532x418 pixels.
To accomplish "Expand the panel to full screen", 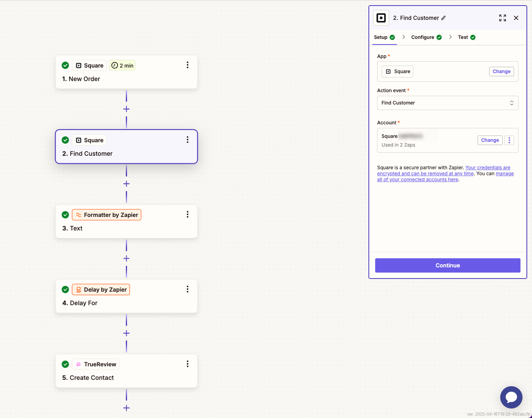I will 503,18.
